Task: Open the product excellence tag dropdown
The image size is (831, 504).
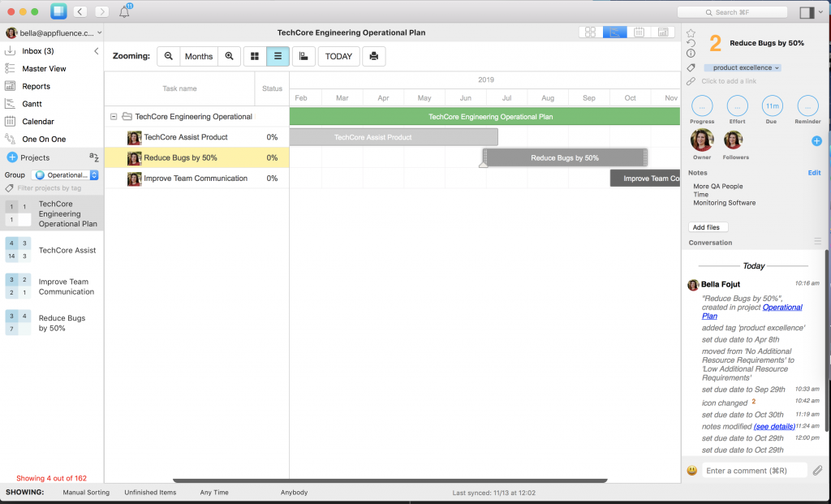Action: (x=742, y=68)
